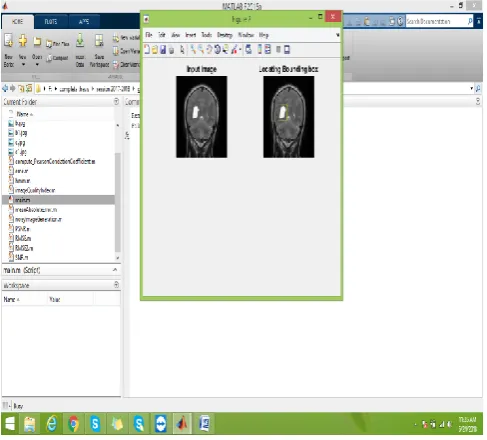This screenshot has height=440, width=487.
Task: Click the Show Plot Tools and Dock icon
Action: click(x=287, y=50)
